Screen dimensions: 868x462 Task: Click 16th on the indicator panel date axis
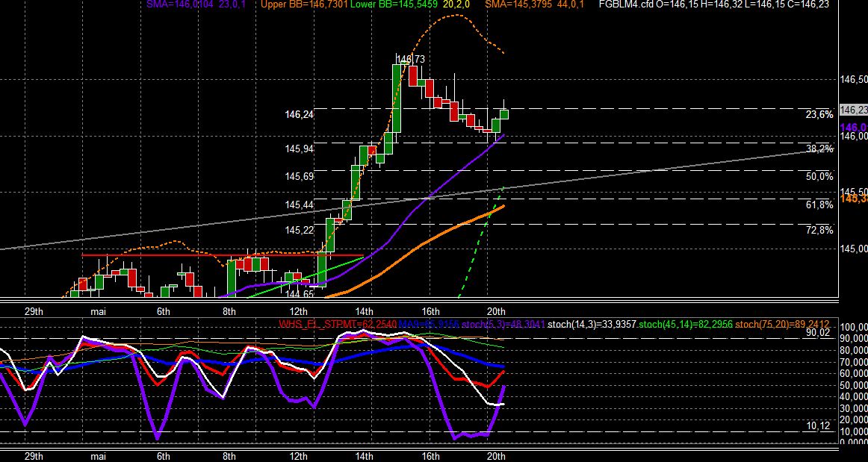(x=430, y=457)
